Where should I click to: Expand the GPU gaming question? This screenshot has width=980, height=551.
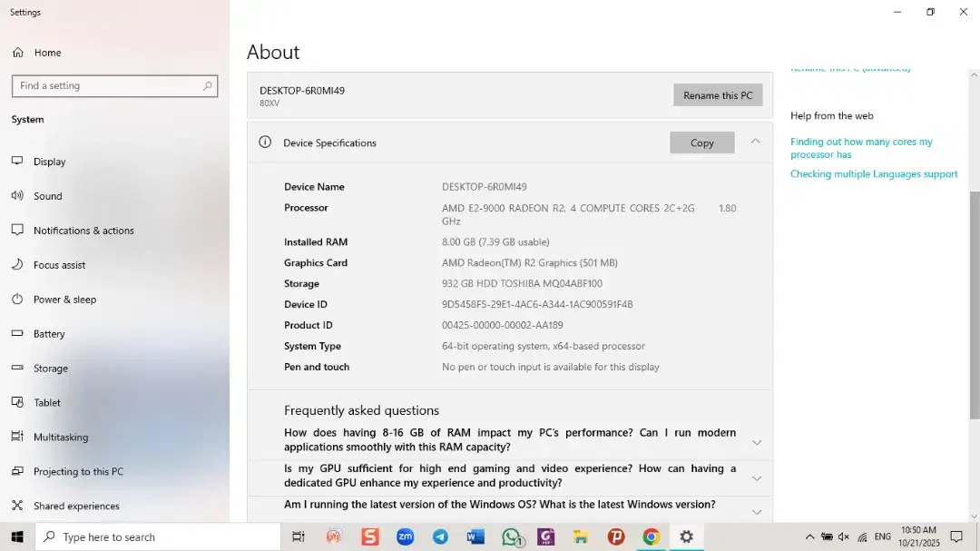(x=757, y=478)
